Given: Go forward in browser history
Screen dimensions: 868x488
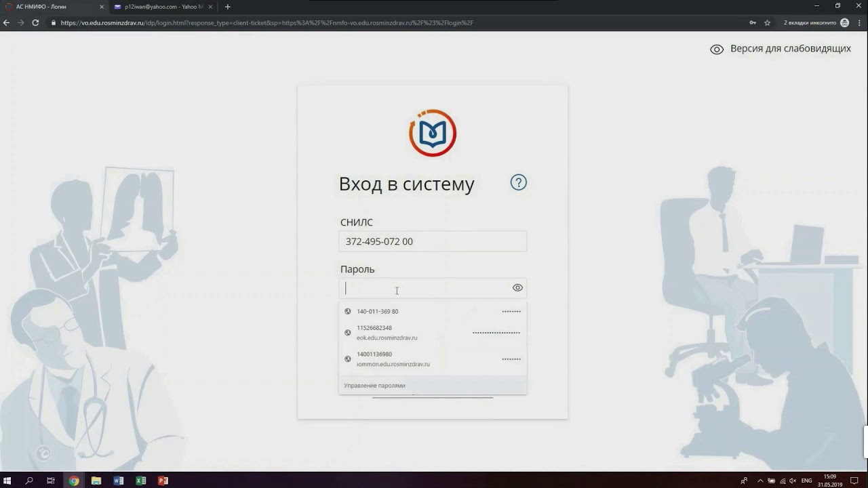Looking at the screenshot, I should pyautogui.click(x=21, y=22).
